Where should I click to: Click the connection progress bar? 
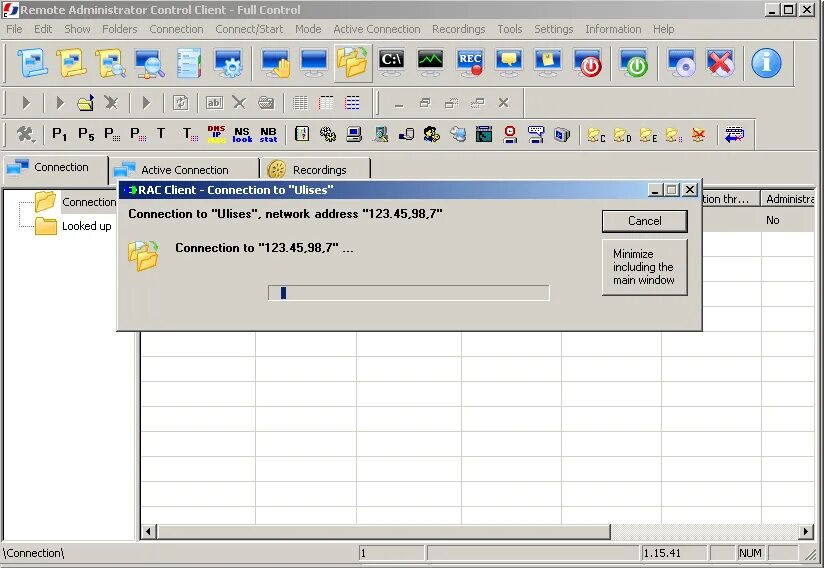click(409, 293)
